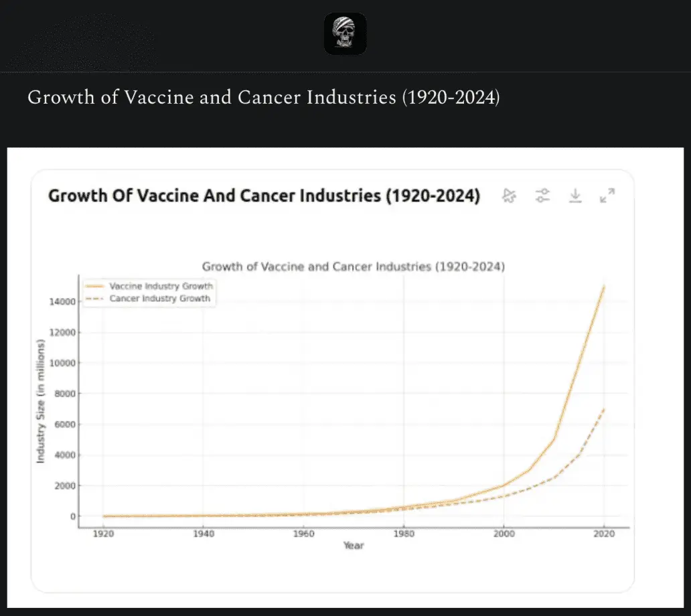Select the Cancer Industry Growth legend entry
691x616 pixels.
click(159, 299)
